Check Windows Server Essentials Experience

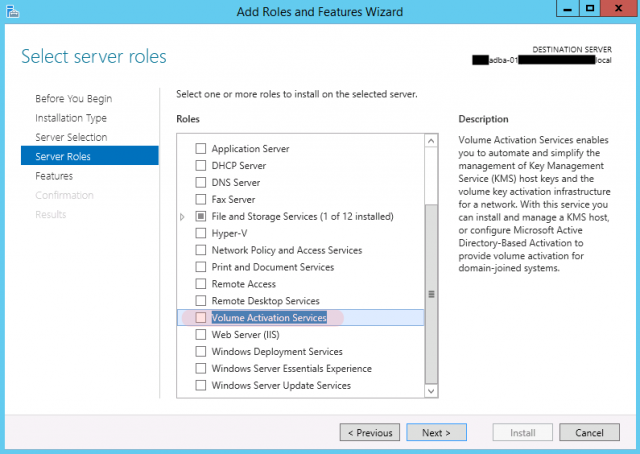click(200, 369)
